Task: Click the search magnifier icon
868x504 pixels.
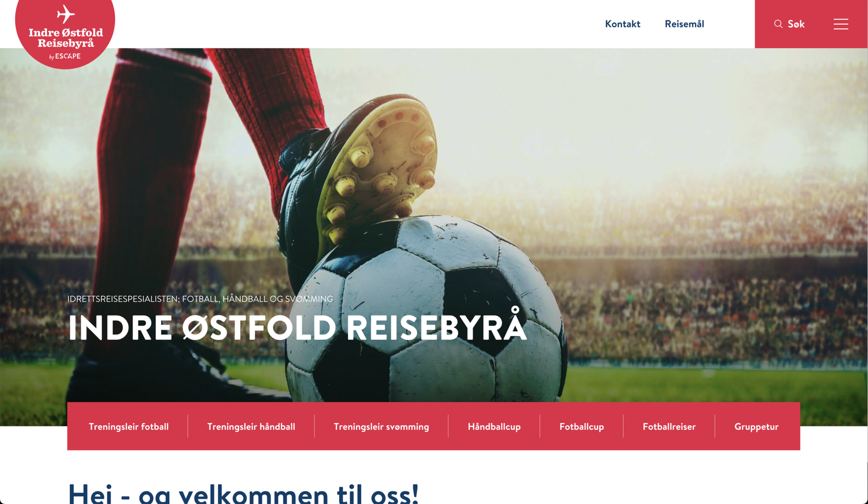Action: click(x=778, y=24)
